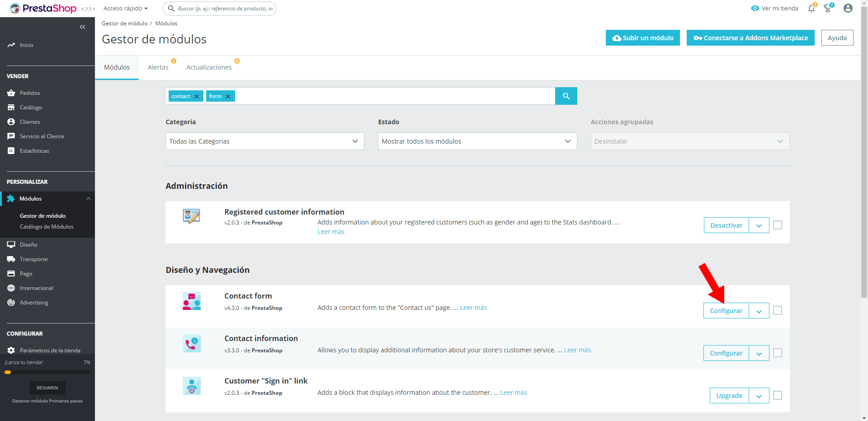
Task: Click the Advertising icon in sidebar
Action: point(11,303)
